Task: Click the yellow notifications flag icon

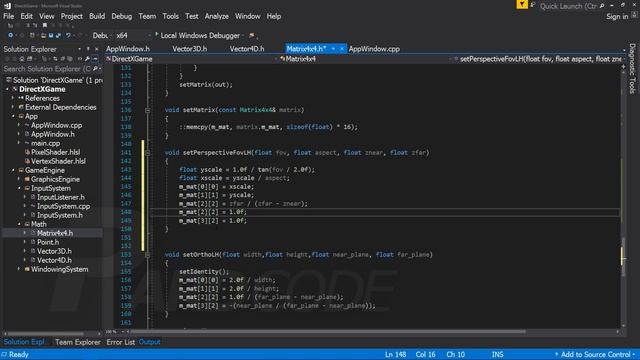Action: (x=522, y=4)
